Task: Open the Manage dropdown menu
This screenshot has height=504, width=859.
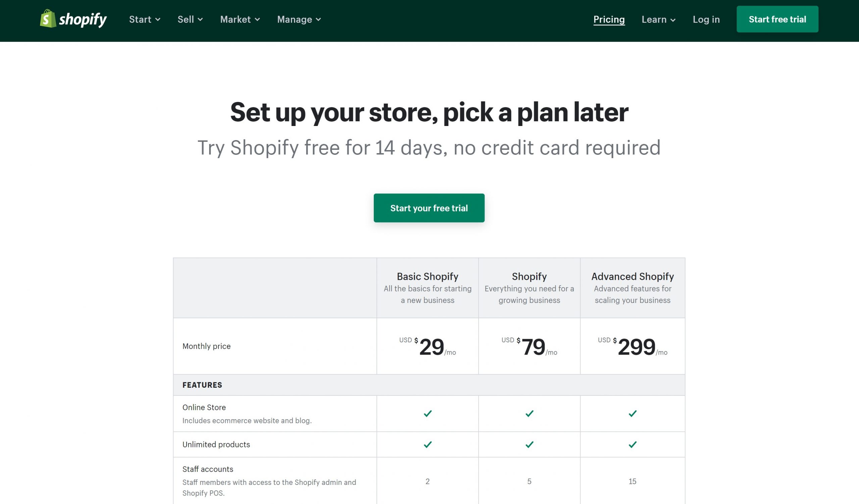Action: pyautogui.click(x=299, y=19)
